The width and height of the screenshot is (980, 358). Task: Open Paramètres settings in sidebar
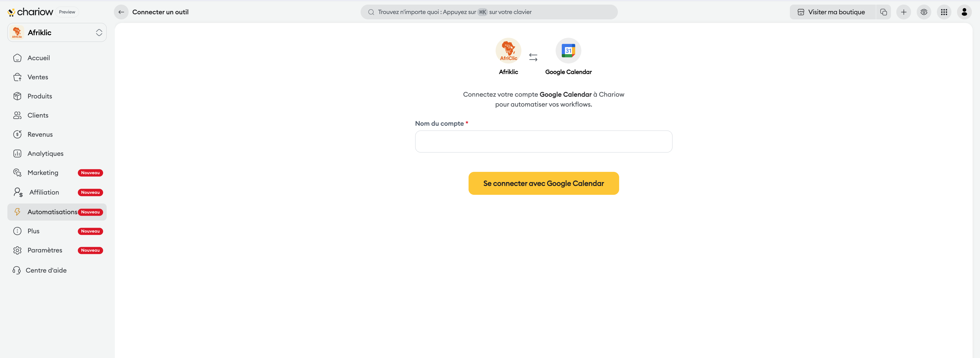(x=45, y=250)
